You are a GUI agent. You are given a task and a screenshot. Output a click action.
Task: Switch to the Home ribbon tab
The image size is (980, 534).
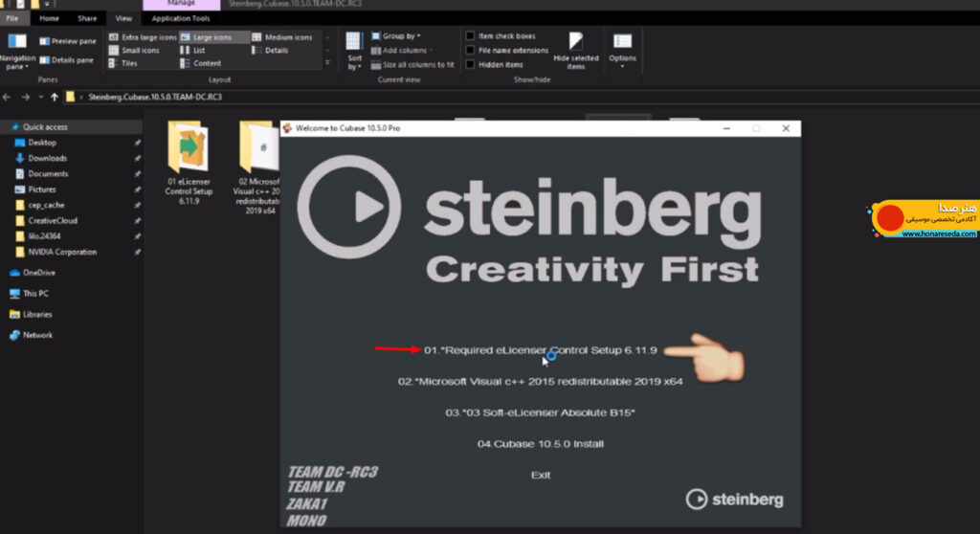[49, 19]
